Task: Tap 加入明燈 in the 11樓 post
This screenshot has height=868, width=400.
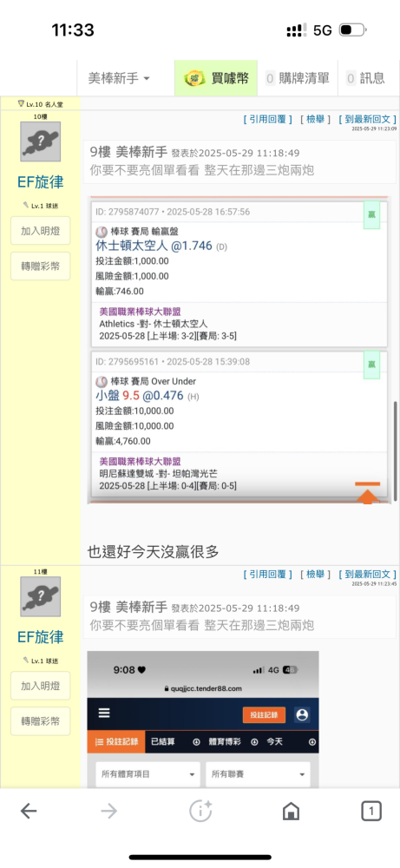Action: (x=41, y=686)
